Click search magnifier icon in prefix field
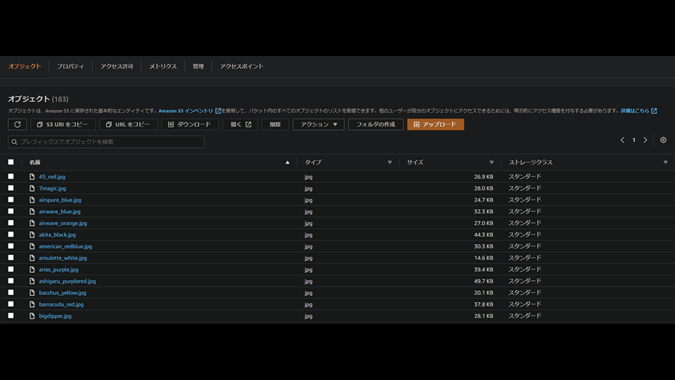The width and height of the screenshot is (675, 380). (x=14, y=142)
